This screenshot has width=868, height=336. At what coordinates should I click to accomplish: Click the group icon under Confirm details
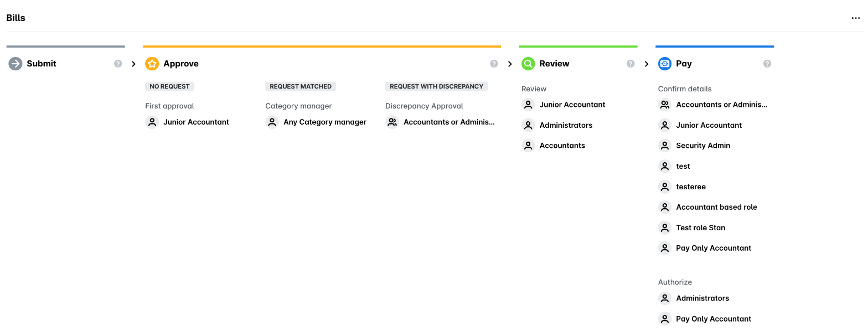665,105
